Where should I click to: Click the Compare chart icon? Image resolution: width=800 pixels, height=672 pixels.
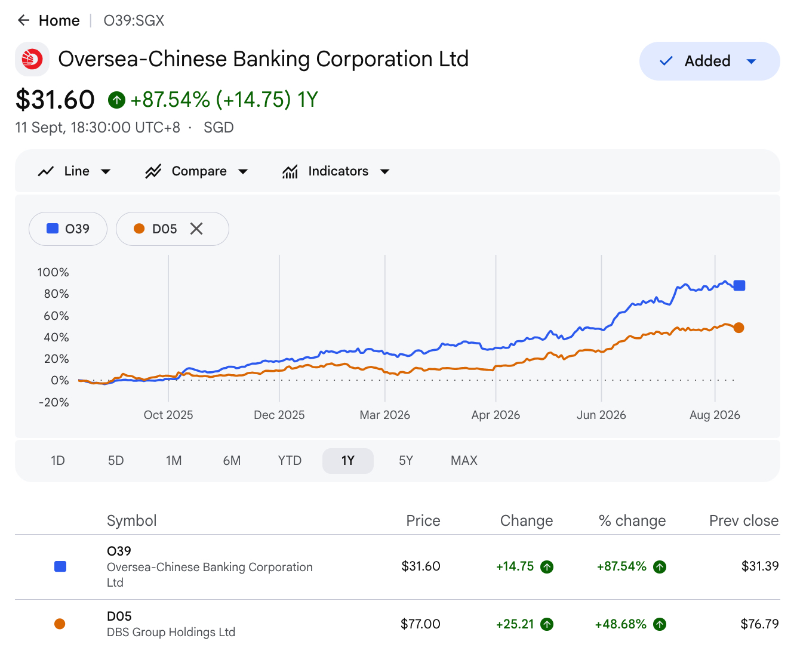tap(153, 171)
